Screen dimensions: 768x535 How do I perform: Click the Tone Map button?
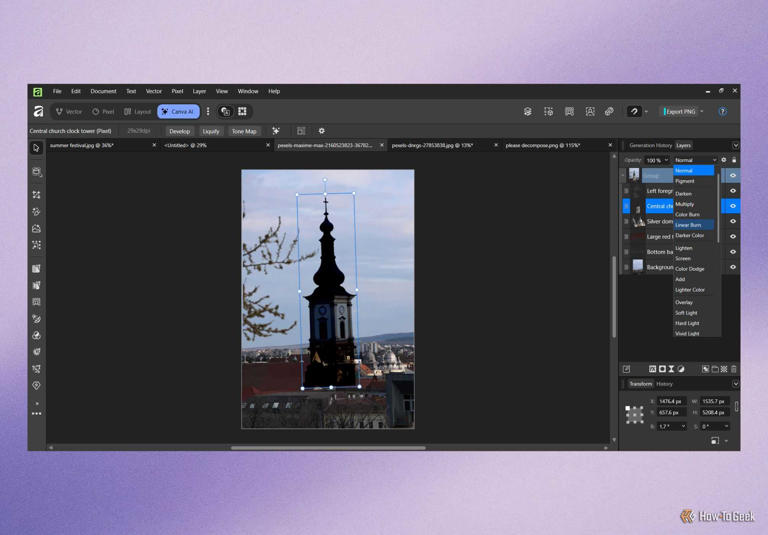[x=244, y=131]
